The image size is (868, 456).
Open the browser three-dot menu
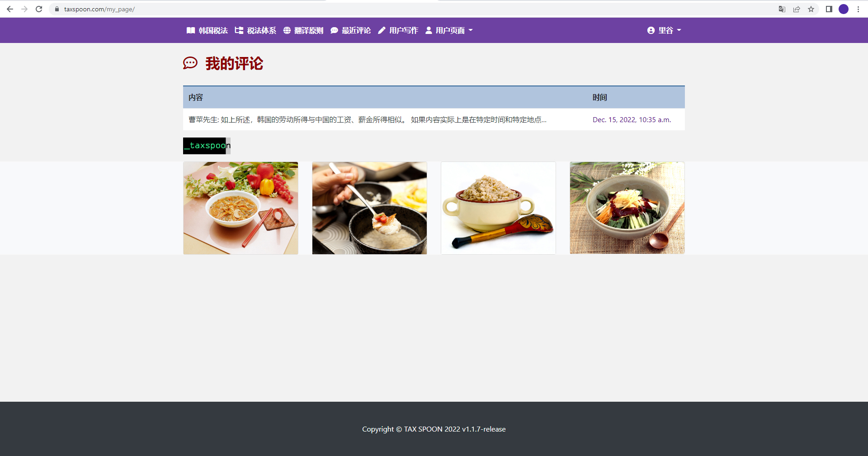coord(858,9)
